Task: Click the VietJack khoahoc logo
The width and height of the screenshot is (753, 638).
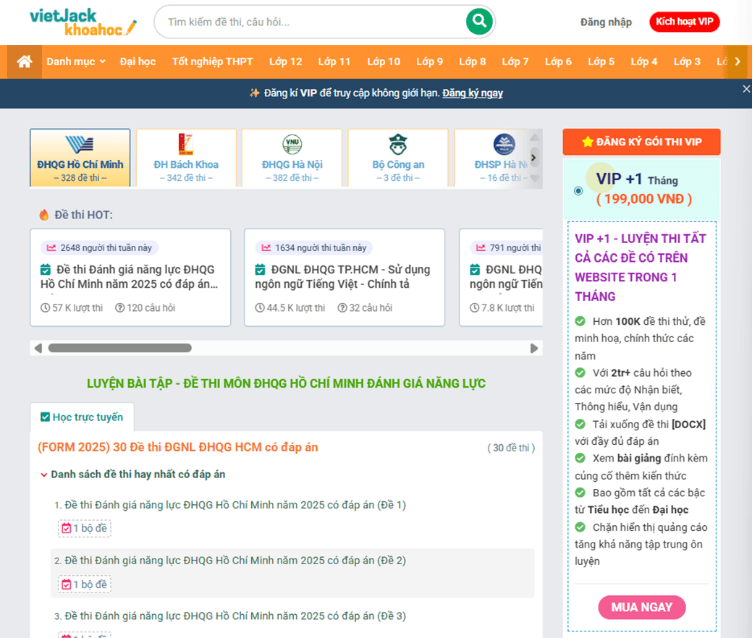Action: 83,22
